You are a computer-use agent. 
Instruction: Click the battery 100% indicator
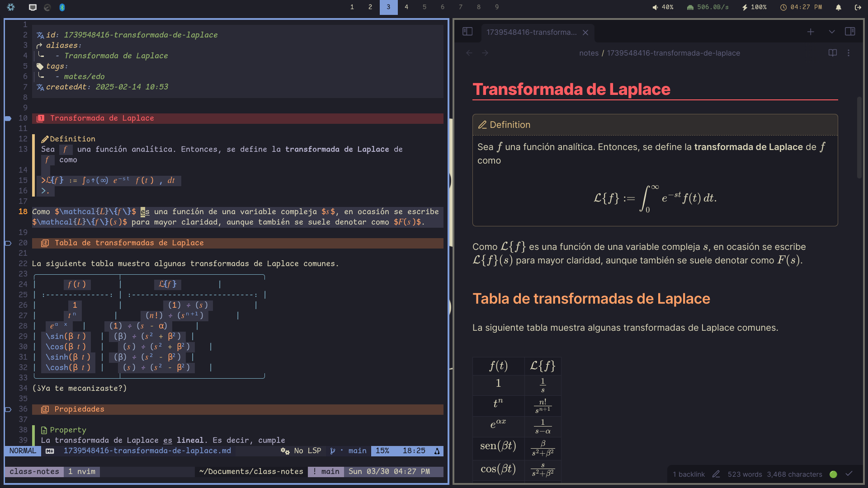(754, 7)
